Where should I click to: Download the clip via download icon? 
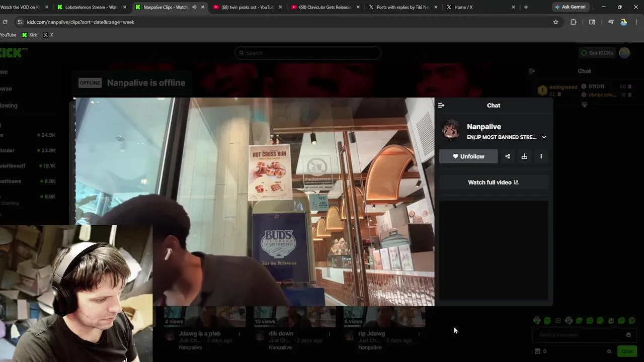524,156
